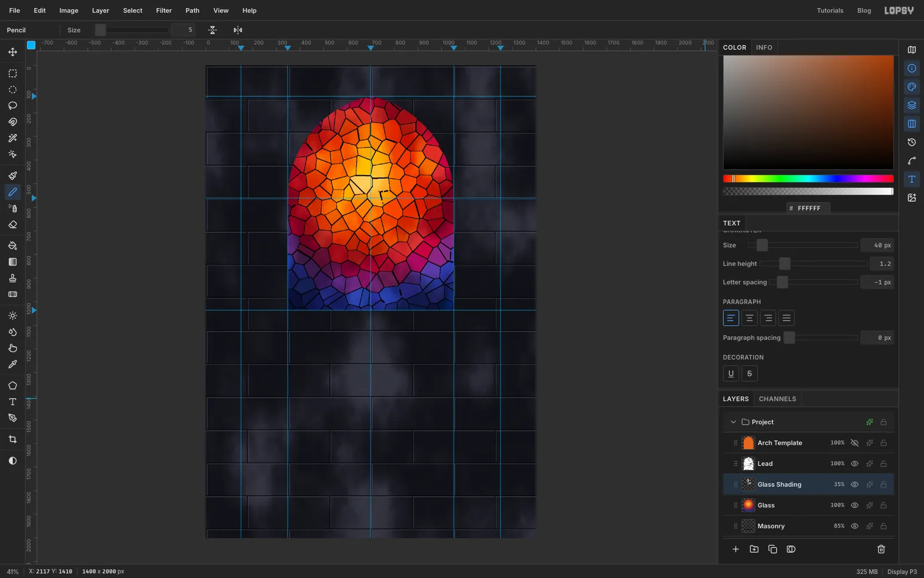Open the Blog link
This screenshot has width=924, height=578.
coord(864,10)
